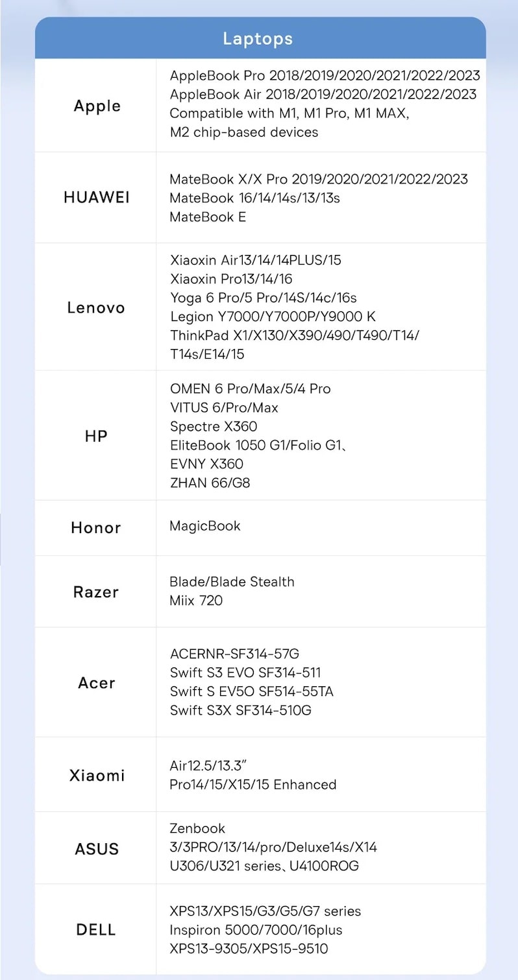Image resolution: width=518 pixels, height=980 pixels.
Task: Select the Lenovo brand label
Action: [96, 307]
